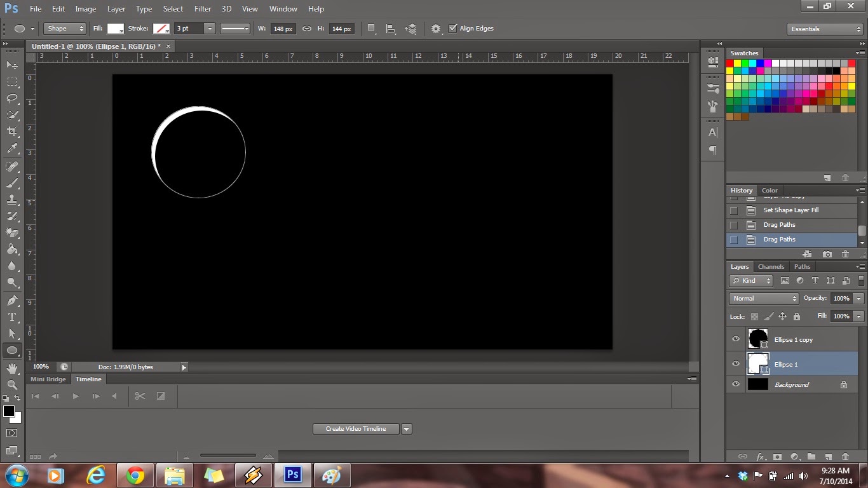
Task: Hide the Ellipse 1 copy layer
Action: pos(736,339)
